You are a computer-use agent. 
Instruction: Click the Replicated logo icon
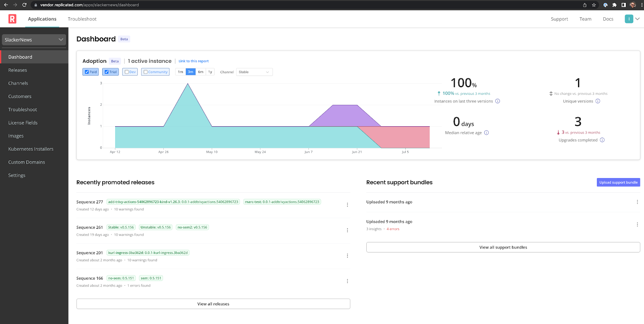12,19
